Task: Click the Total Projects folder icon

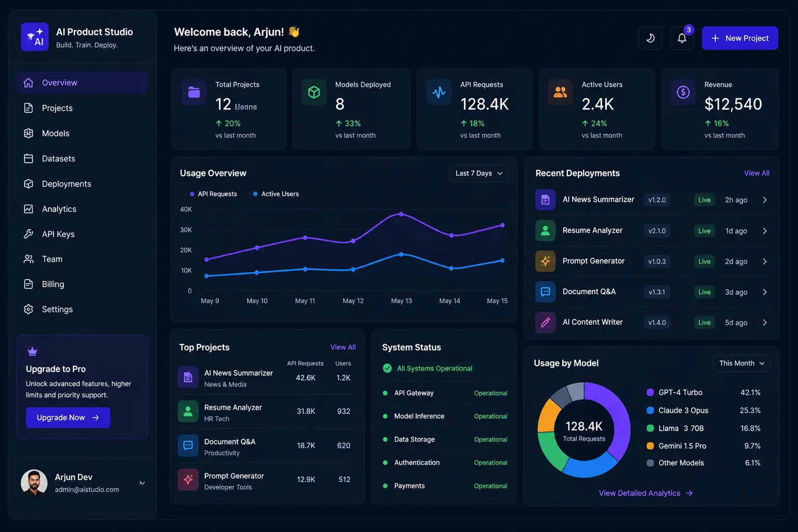Action: click(x=194, y=92)
